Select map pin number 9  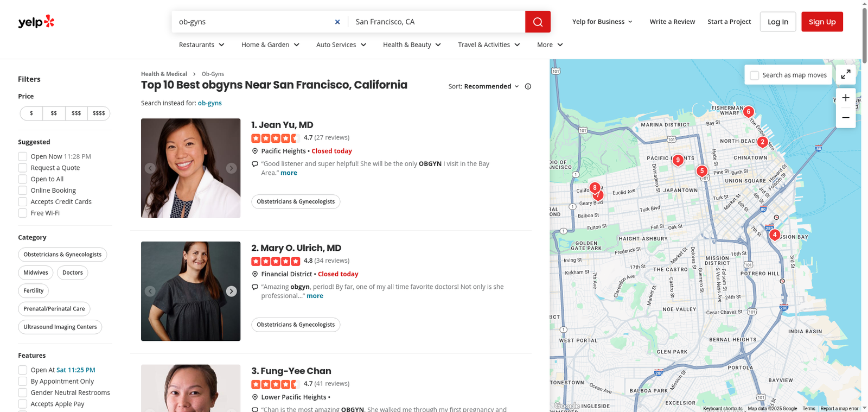coord(678,160)
